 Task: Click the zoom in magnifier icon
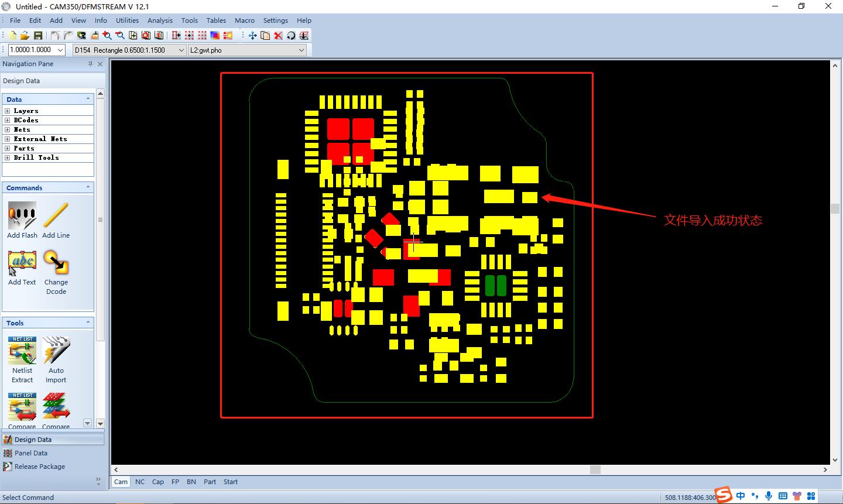tap(107, 36)
